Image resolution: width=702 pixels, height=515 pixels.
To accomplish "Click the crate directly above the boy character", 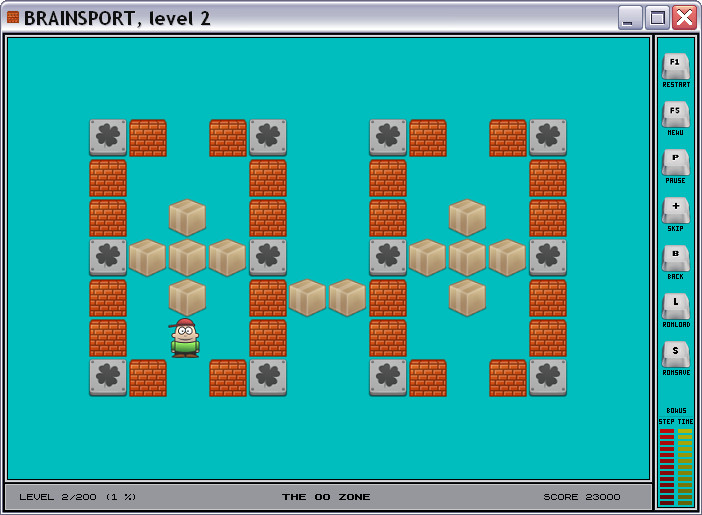I will coord(187,298).
